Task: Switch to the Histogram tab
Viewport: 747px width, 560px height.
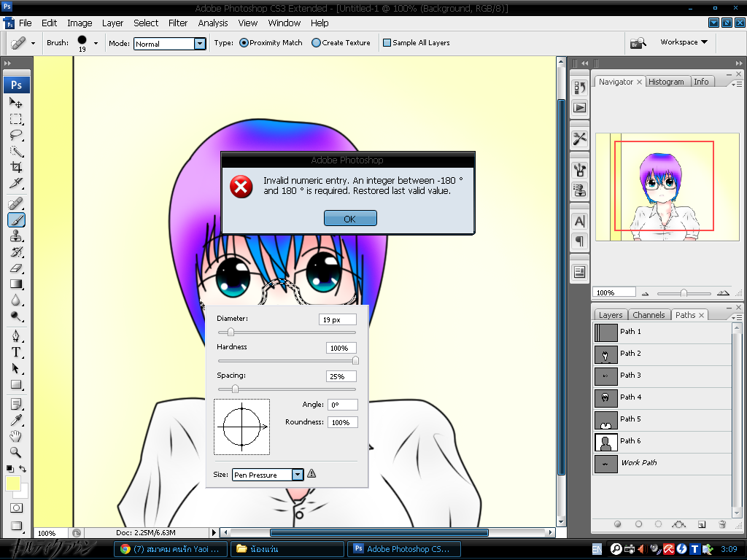Action: click(x=666, y=82)
